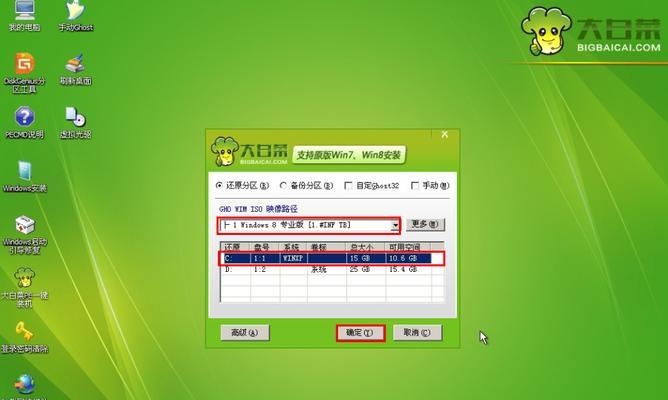Click the 刷新桌面 desktop icon
The width and height of the screenshot is (668, 400).
pos(75,69)
